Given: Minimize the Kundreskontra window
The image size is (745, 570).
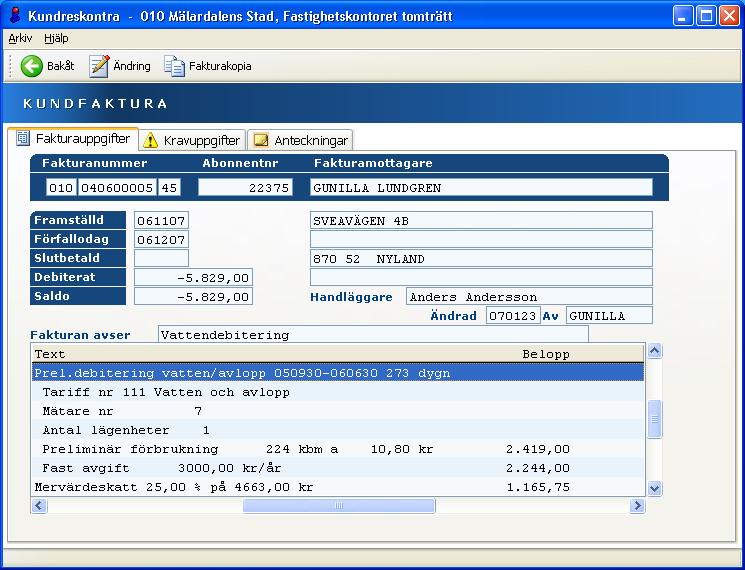Looking at the screenshot, I should tap(683, 16).
